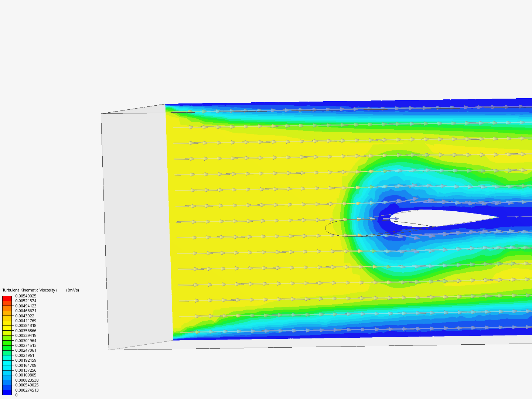Select the legend value 0.00274513
The image size is (532, 399).
point(26,345)
